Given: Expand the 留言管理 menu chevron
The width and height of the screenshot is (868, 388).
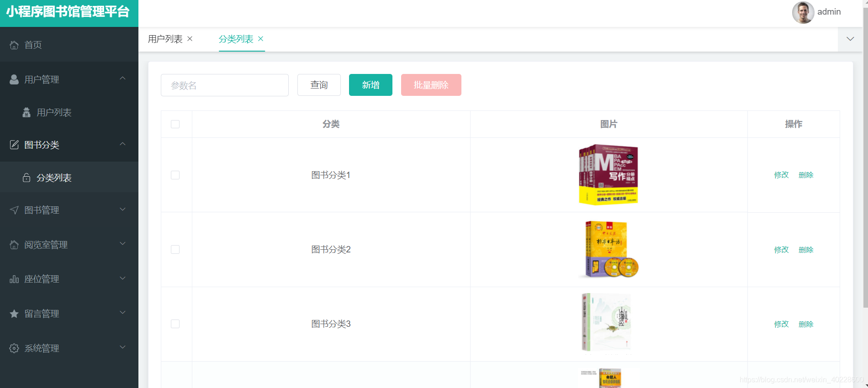Looking at the screenshot, I should click(x=122, y=313).
